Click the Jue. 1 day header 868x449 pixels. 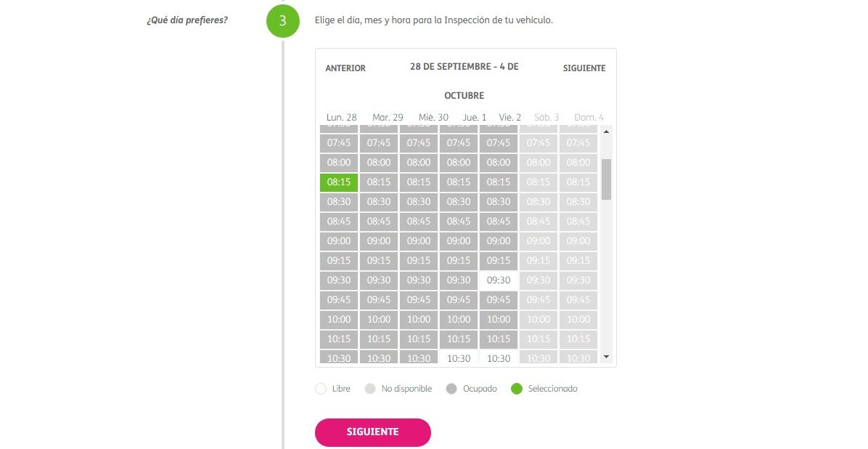pyautogui.click(x=475, y=118)
